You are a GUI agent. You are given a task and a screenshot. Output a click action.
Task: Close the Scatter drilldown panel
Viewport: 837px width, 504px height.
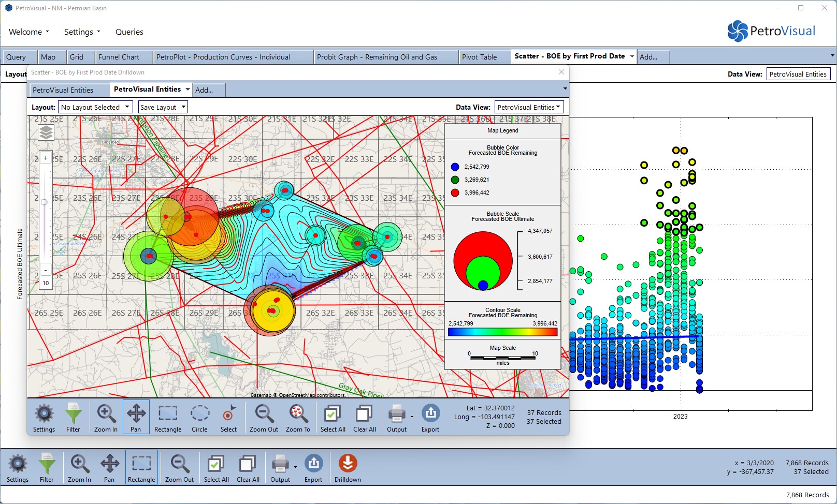(561, 72)
